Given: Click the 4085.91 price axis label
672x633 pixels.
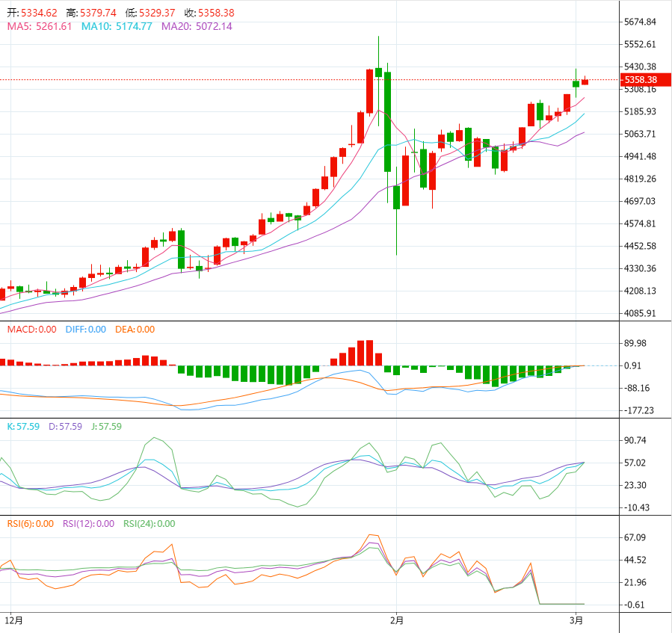Looking at the screenshot, I should click(641, 313).
